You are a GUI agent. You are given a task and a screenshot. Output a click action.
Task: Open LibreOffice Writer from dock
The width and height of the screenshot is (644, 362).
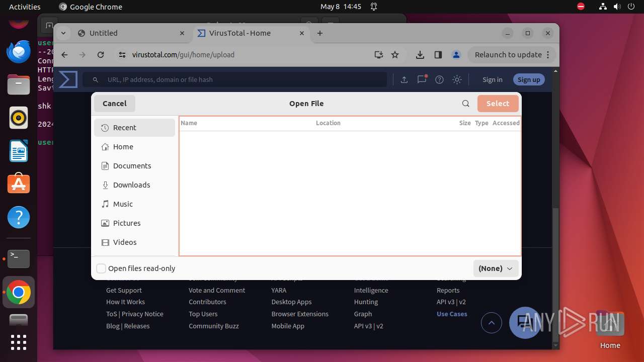pos(19,151)
